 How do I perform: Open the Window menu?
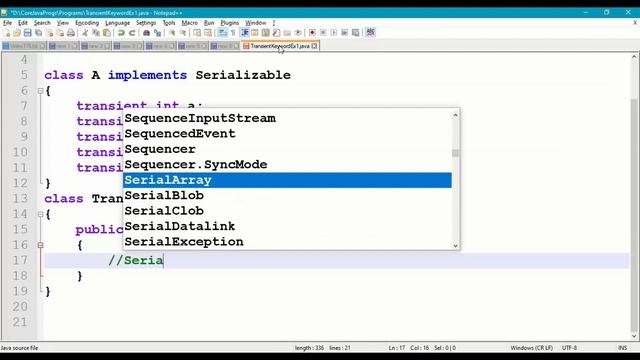pyautogui.click(x=256, y=23)
